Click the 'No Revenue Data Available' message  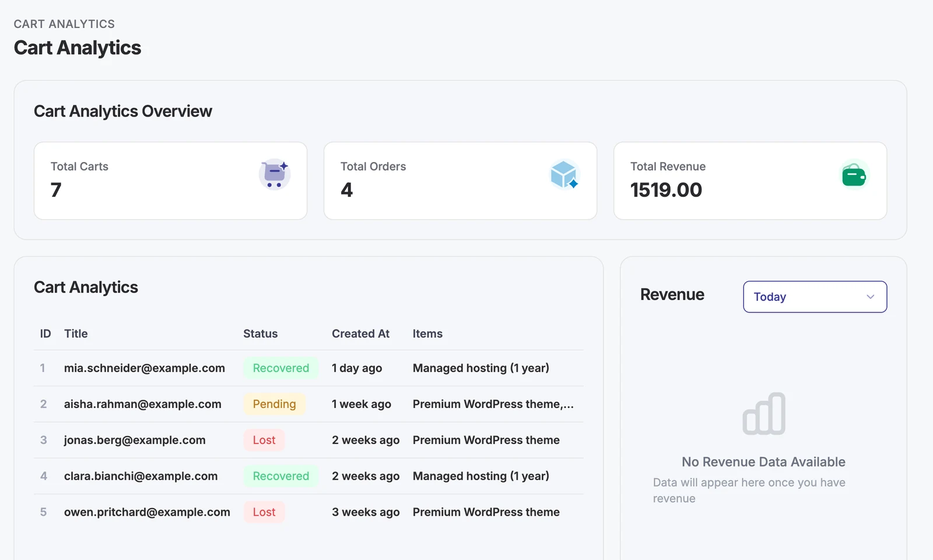[763, 462]
